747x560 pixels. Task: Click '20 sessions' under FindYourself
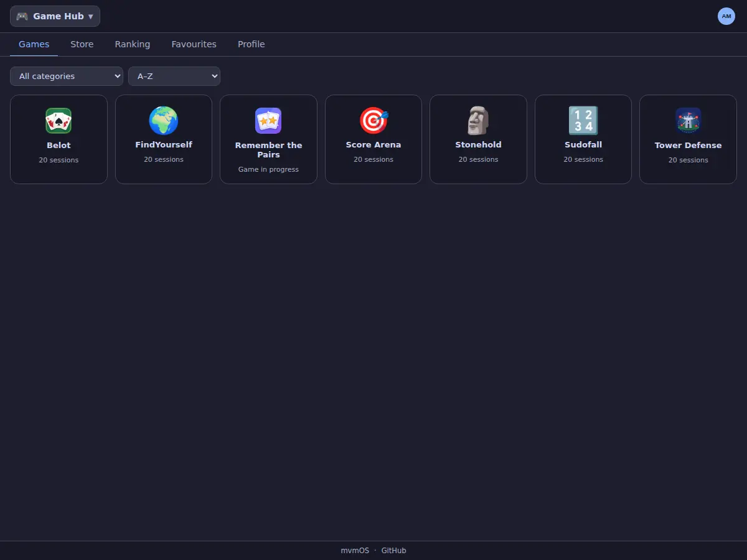(164, 159)
